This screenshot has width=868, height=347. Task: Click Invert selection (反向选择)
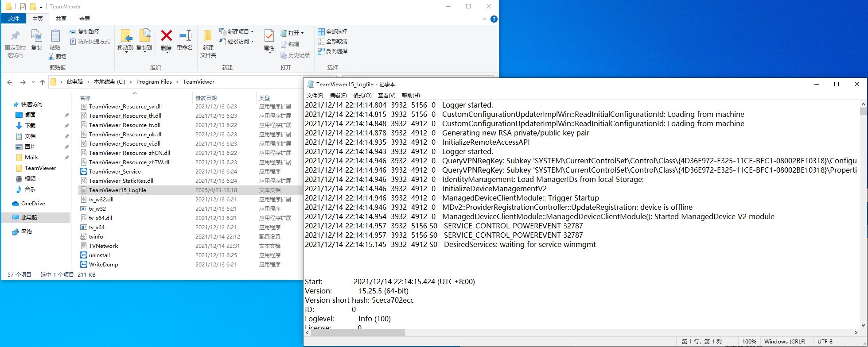coord(333,51)
